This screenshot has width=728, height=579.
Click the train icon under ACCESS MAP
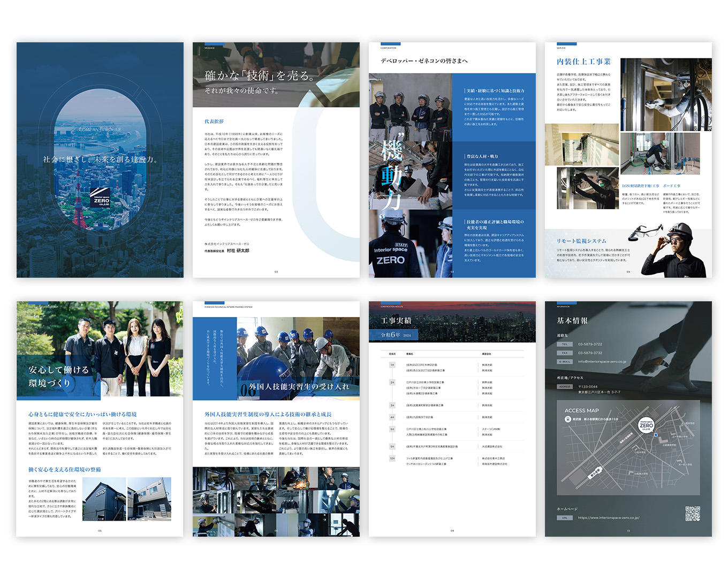pyautogui.click(x=567, y=419)
